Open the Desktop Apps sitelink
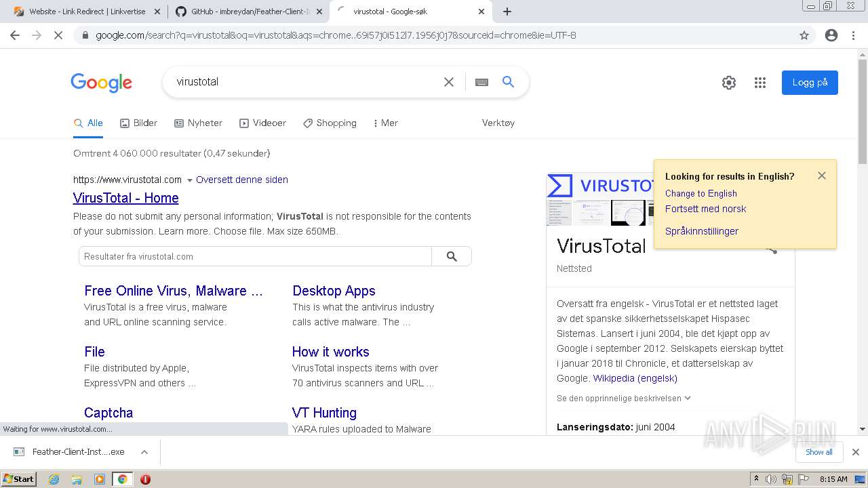Viewport: 868px width, 488px height. 334,291
